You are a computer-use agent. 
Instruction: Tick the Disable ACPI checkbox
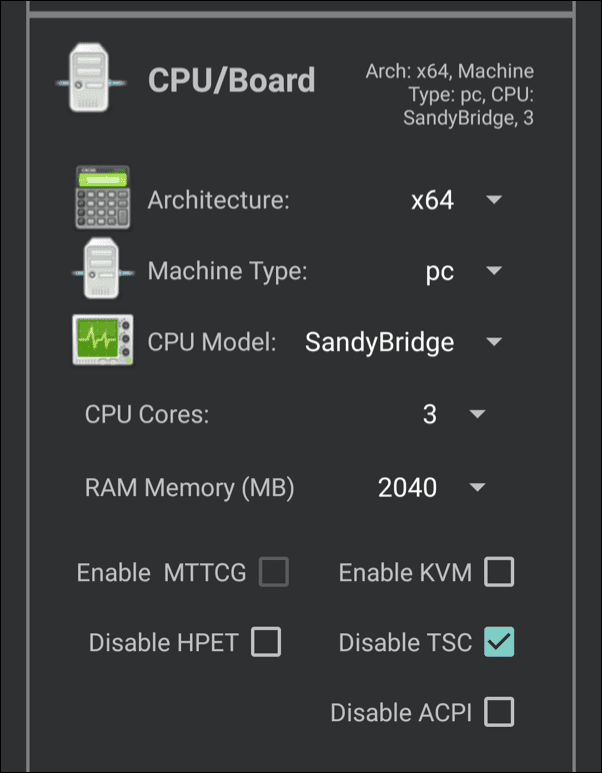tap(499, 712)
